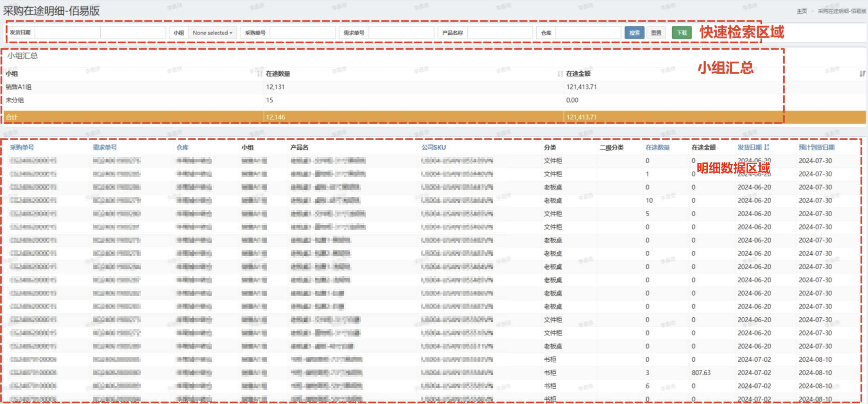Click the green 下载 download button
The image size is (868, 404).
[x=682, y=33]
